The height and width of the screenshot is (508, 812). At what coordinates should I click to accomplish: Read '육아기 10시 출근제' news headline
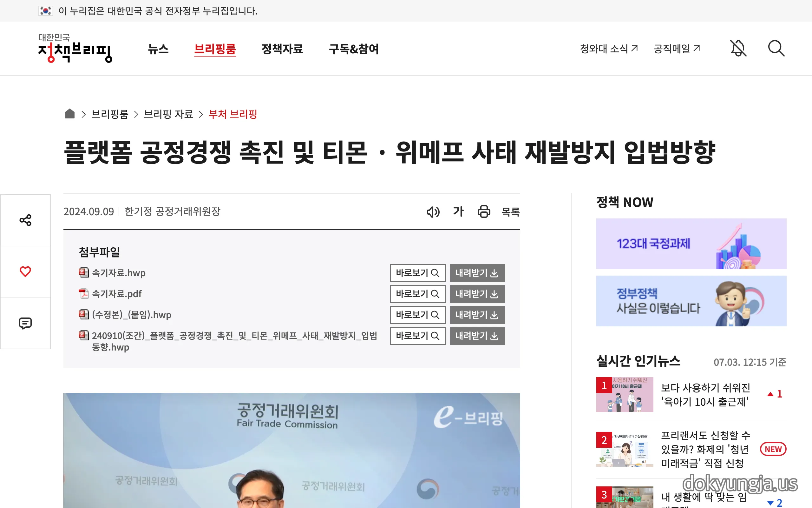[706, 394]
